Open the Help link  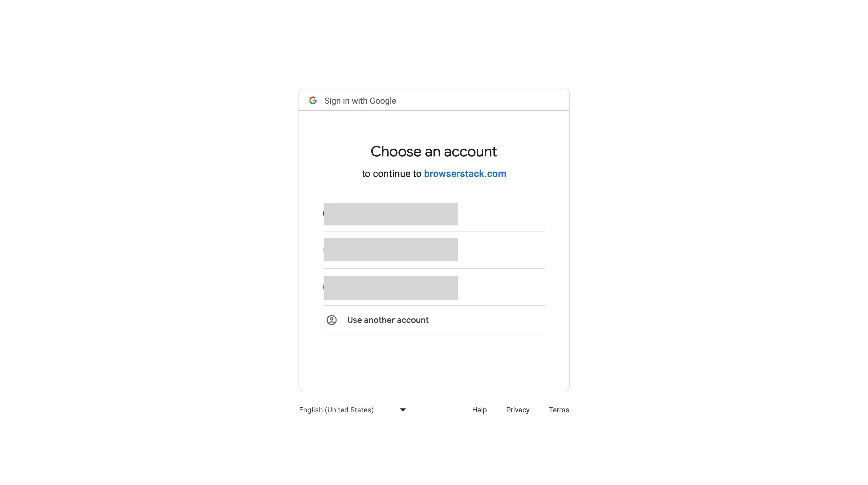(x=479, y=410)
